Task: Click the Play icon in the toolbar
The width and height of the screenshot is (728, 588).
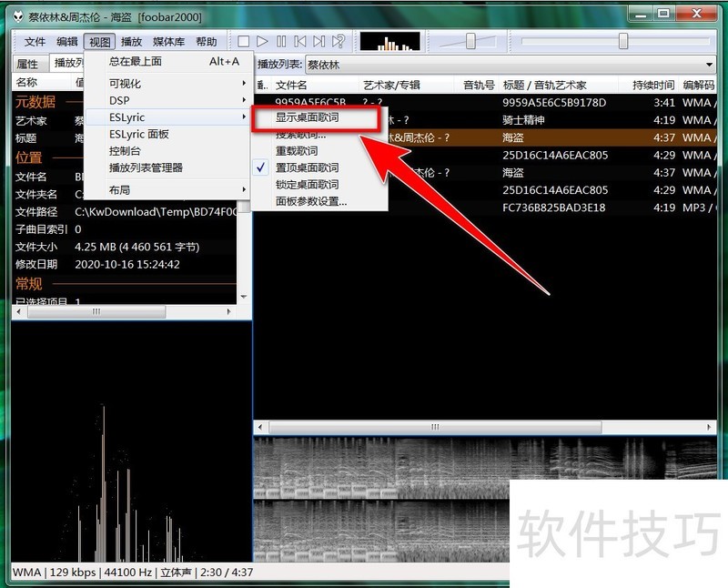Action: [x=262, y=40]
